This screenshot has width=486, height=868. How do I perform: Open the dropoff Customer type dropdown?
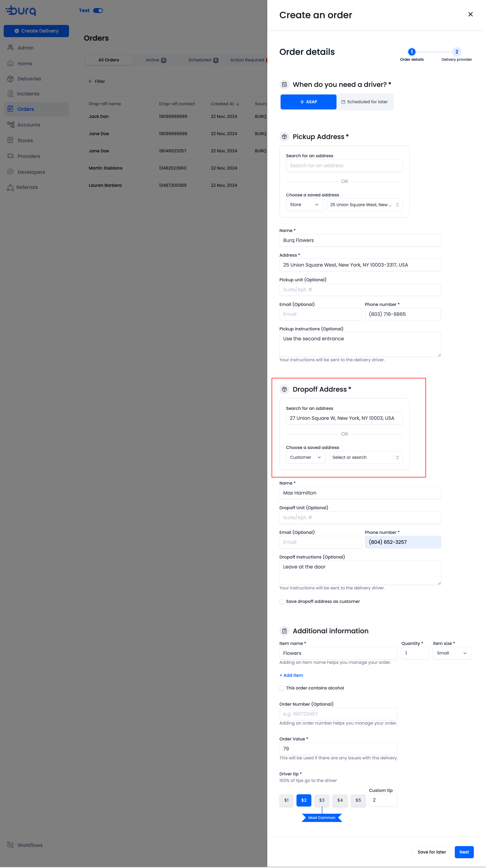(305, 457)
